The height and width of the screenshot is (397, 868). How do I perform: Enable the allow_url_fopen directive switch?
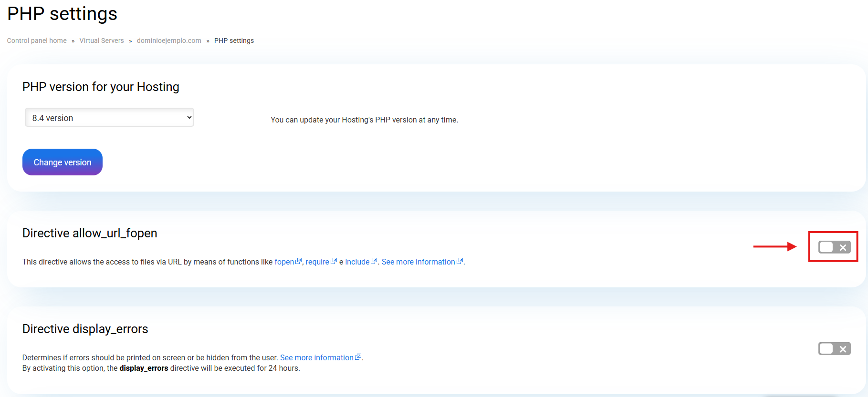834,247
